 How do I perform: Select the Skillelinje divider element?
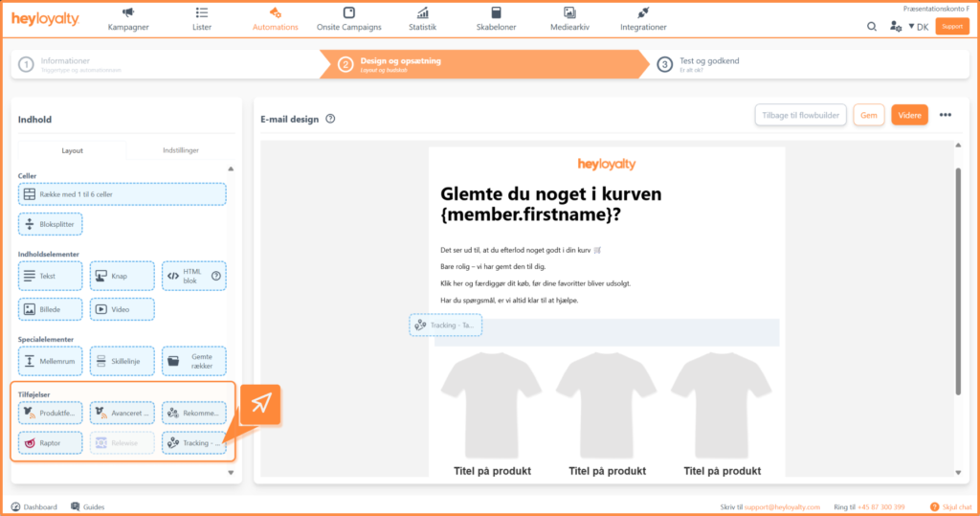[x=122, y=361]
